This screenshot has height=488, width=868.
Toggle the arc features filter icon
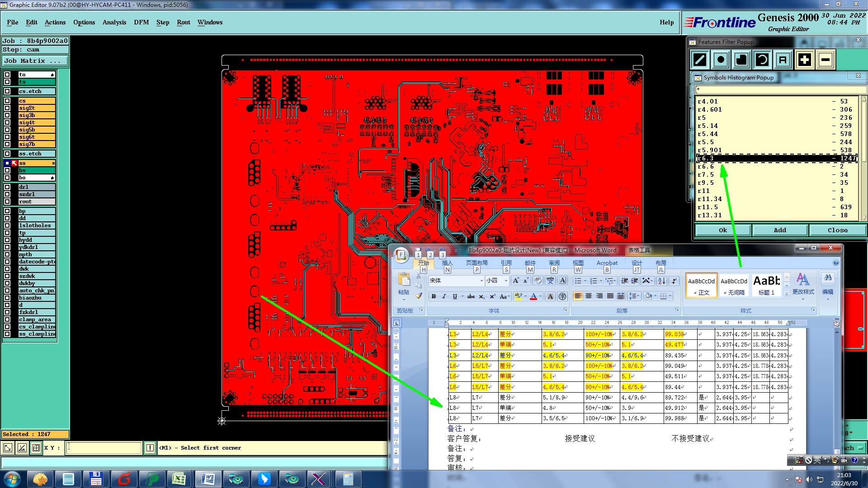[x=762, y=60]
